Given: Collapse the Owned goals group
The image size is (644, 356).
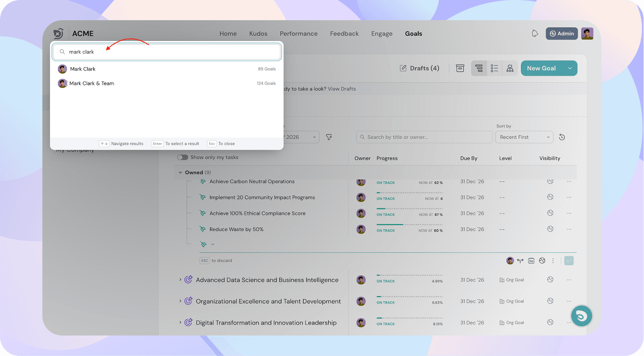Looking at the screenshot, I should pos(180,173).
